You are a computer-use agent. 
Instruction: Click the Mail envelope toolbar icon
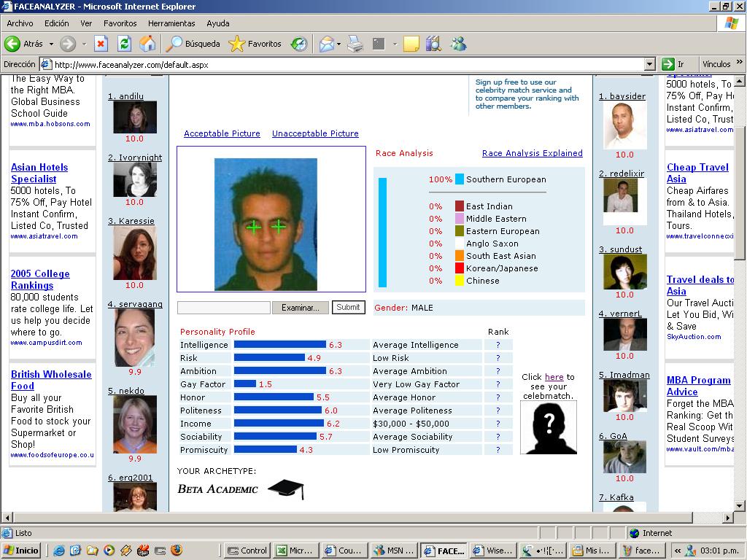[x=327, y=44]
